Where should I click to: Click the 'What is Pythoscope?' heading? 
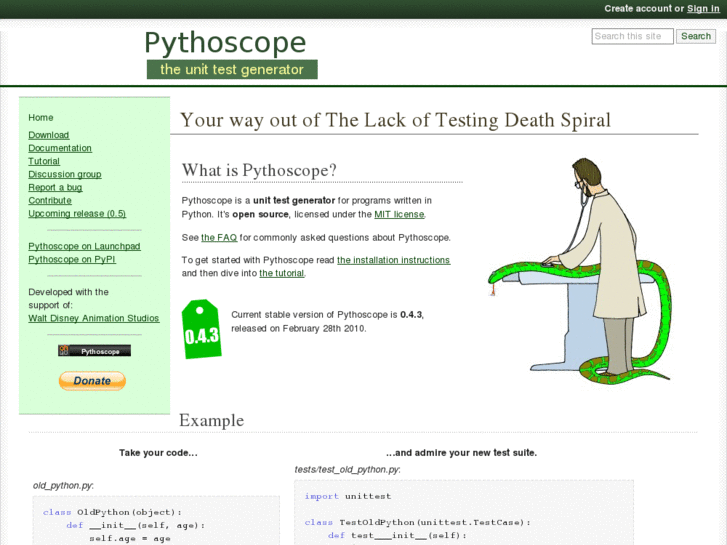click(259, 170)
